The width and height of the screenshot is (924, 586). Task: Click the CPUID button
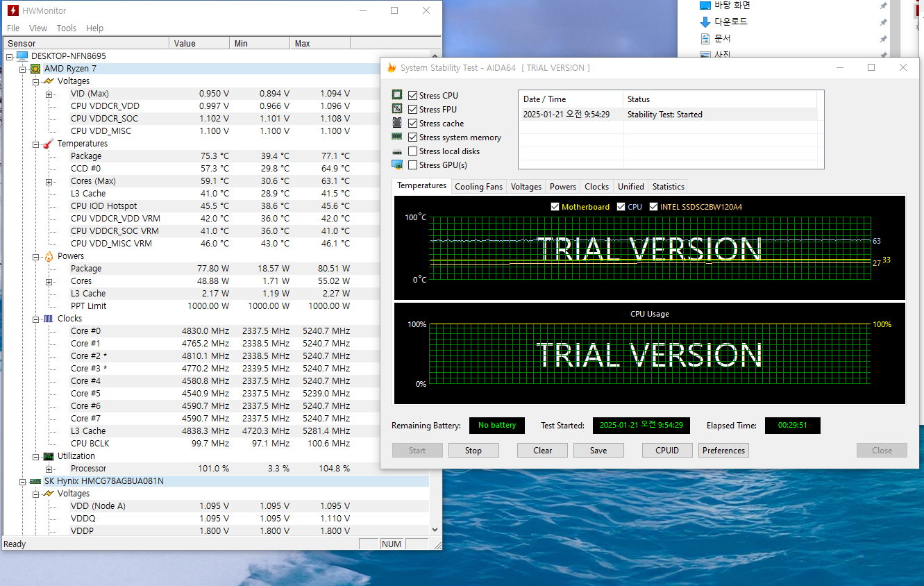click(x=667, y=451)
